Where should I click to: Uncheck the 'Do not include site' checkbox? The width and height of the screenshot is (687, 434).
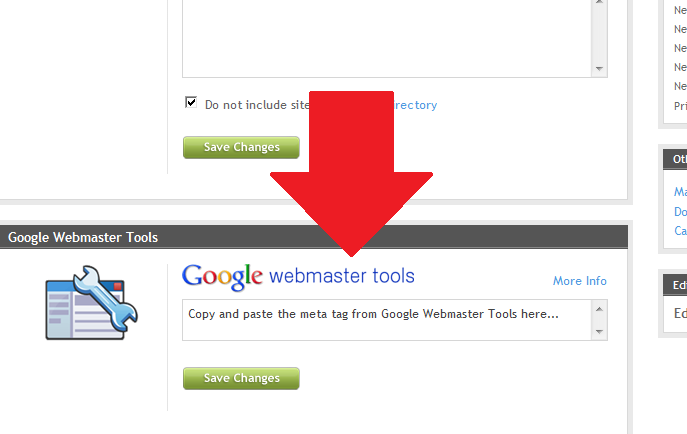191,102
